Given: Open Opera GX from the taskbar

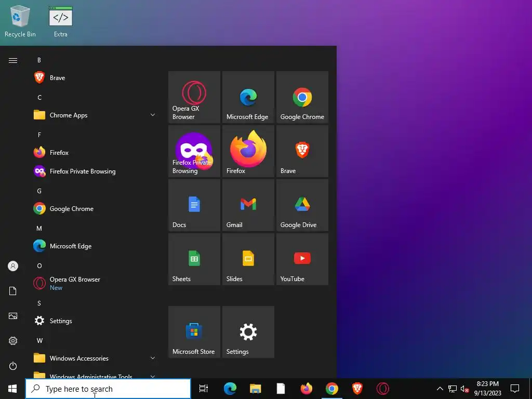Looking at the screenshot, I should pyautogui.click(x=383, y=389).
